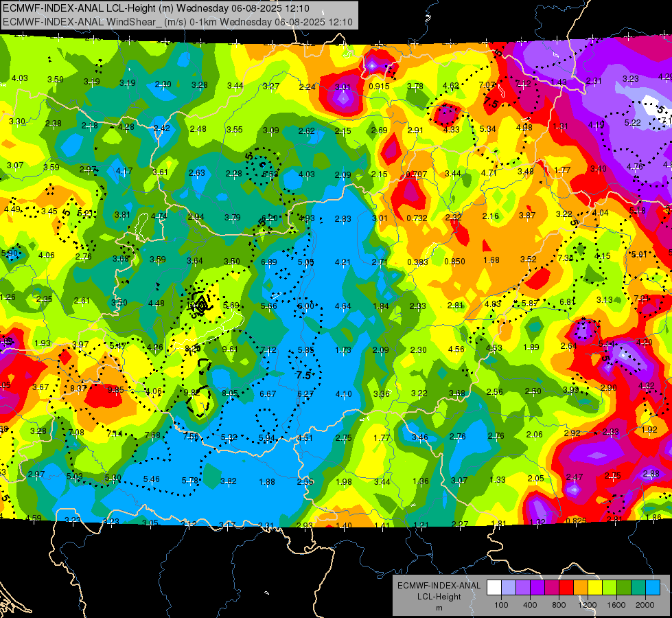Click the yellow legend swatch
Viewport: 672px width, 618px height.
pyautogui.click(x=595, y=588)
